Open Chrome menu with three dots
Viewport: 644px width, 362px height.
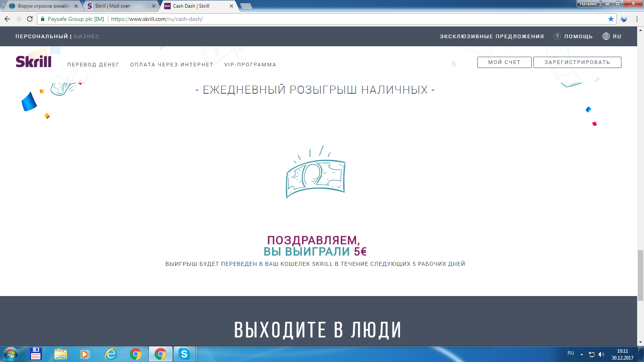(x=637, y=19)
